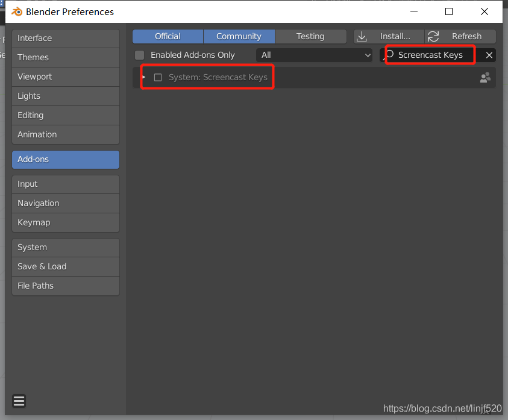Click the Install download arrow icon
Image resolution: width=508 pixels, height=420 pixels.
(362, 37)
